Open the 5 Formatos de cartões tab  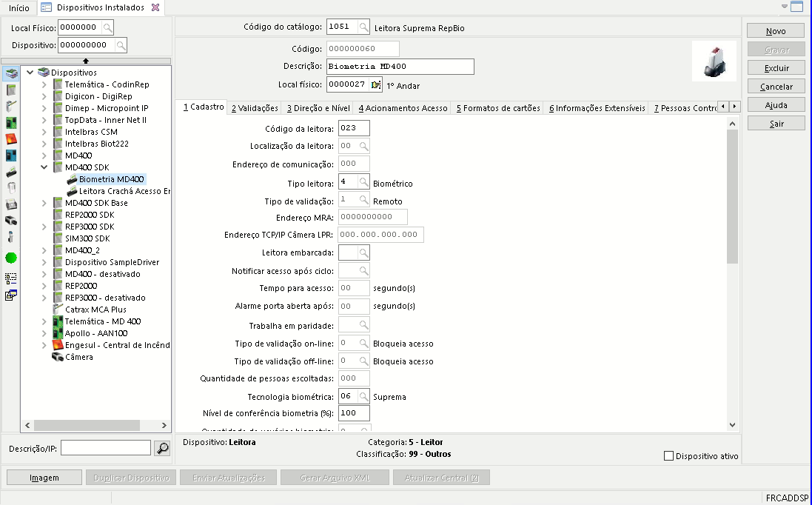(x=497, y=108)
